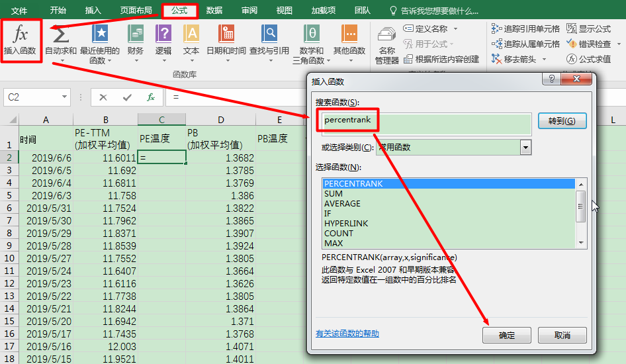Viewport: 626px width, 364px height.
Task: Open Error Checking dropdown arrow
Action: (x=619, y=44)
